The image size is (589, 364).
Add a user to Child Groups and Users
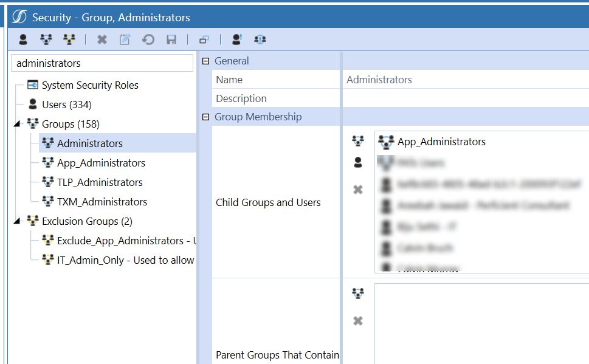pos(358,163)
